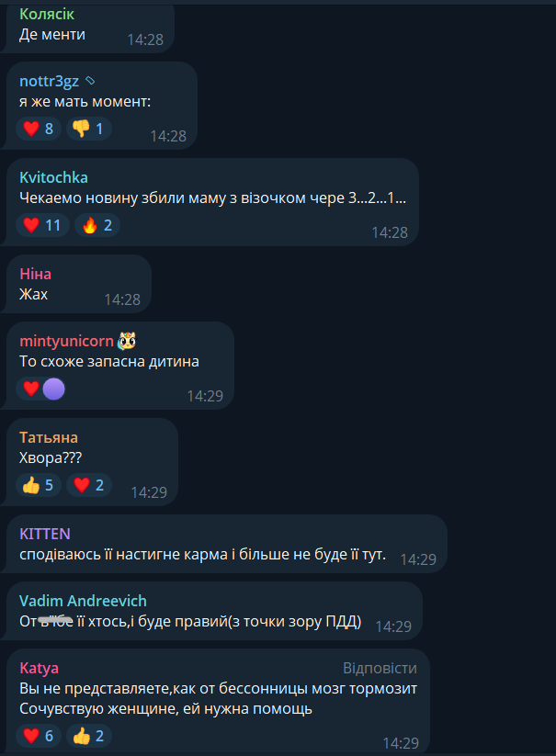The height and width of the screenshot is (756, 556).
Task: Click the blurred word in Vadim's message
Action: (x=55, y=621)
